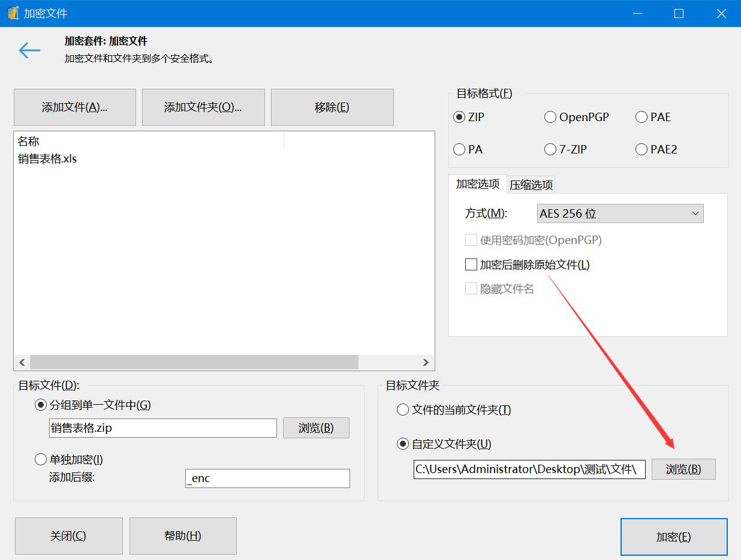The width and height of the screenshot is (741, 560).
Task: Select PAE2 target format
Action: 656,149
